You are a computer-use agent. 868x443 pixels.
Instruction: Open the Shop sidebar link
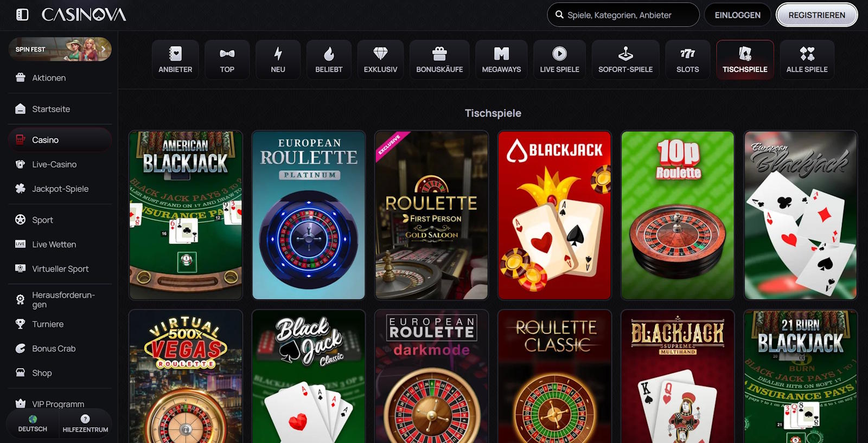[60, 373]
